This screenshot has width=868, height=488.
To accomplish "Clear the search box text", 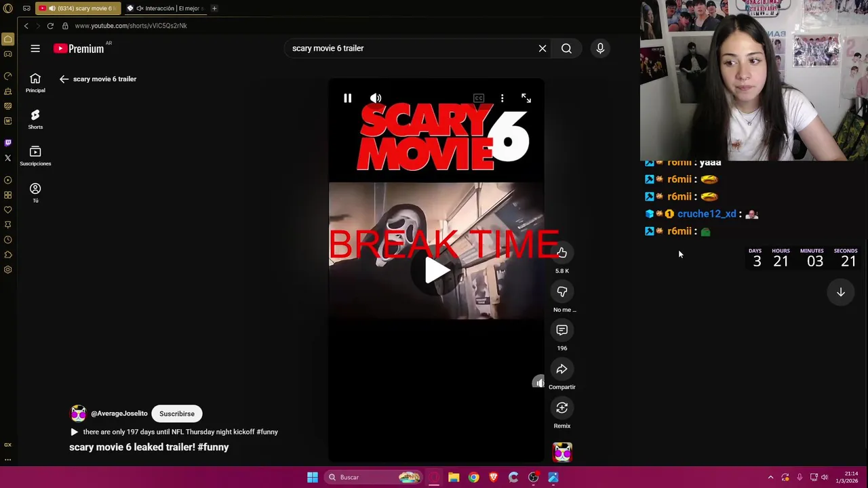I will [x=542, y=49].
